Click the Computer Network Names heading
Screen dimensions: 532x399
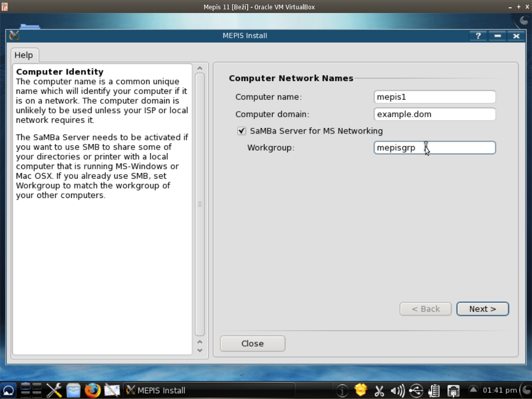291,78
